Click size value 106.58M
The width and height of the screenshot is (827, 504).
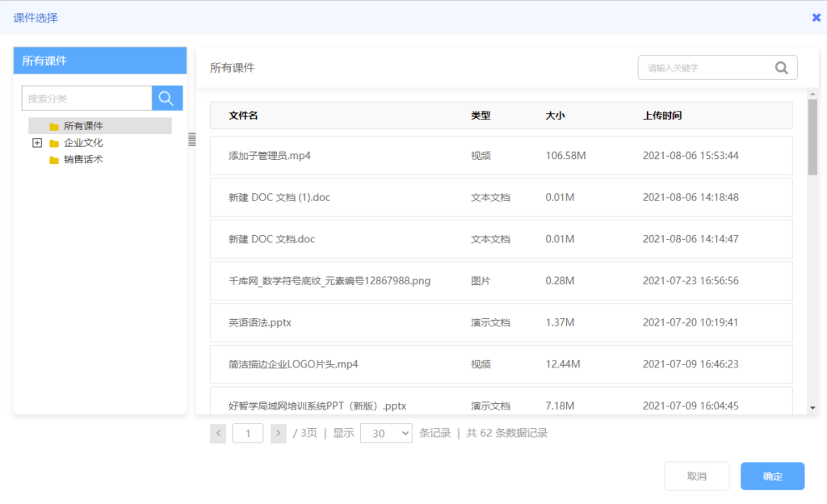point(565,156)
